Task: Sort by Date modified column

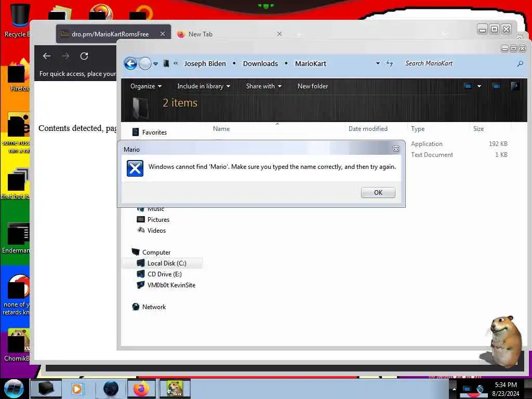Action: click(368, 129)
